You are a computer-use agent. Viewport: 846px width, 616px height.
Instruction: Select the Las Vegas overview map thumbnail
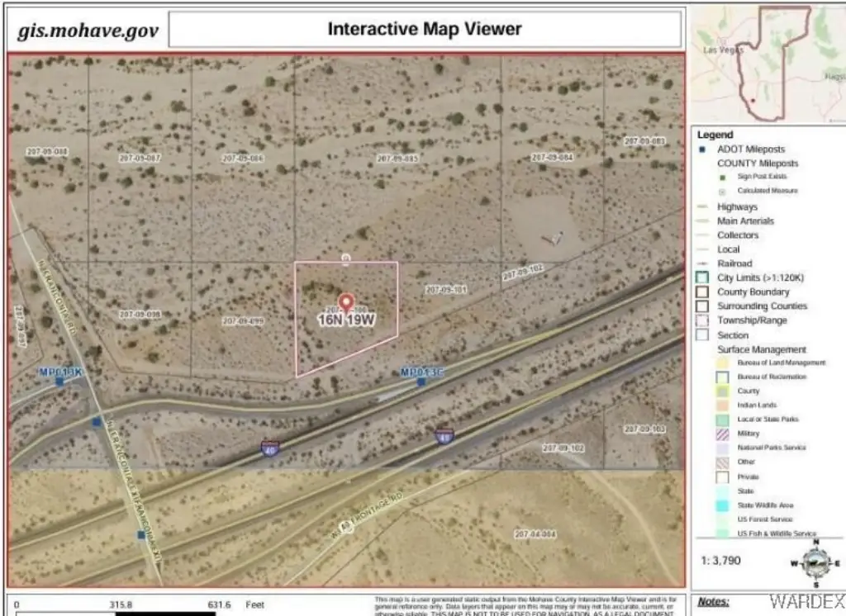[768, 64]
